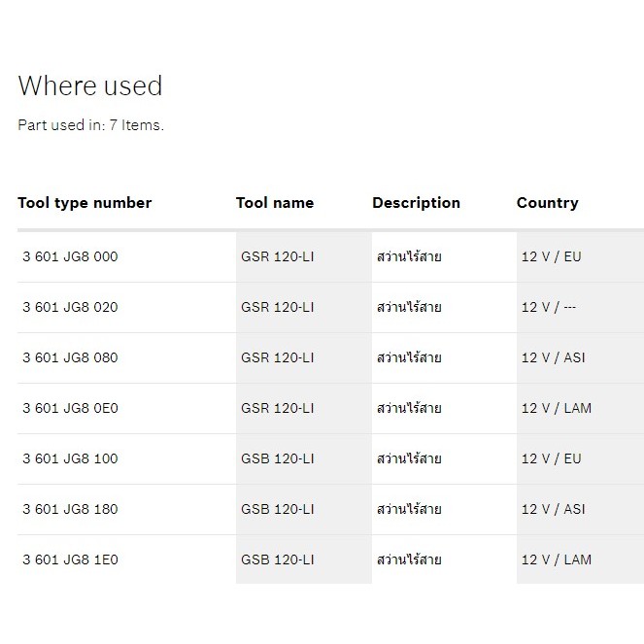Image resolution: width=644 pixels, height=644 pixels.
Task: Click the description cell in the 3 601 JG8 100 row
Action: pos(409,459)
